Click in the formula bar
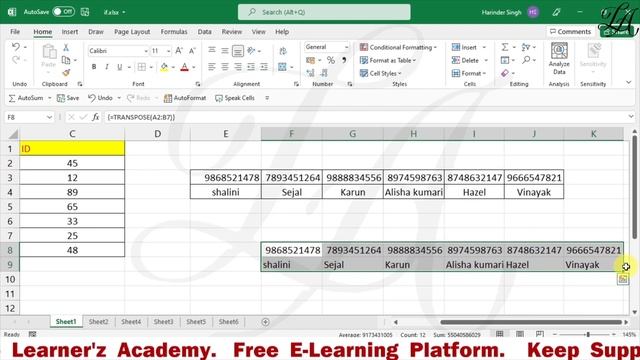 (365, 117)
